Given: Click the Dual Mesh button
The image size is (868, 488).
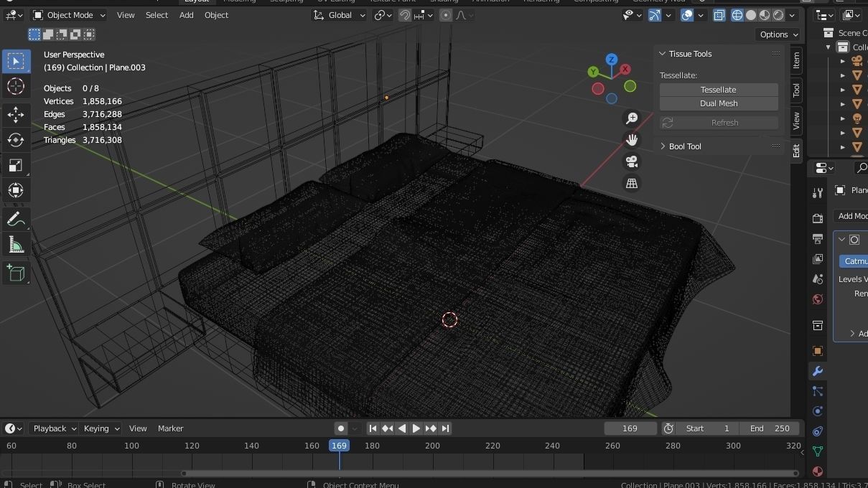Looking at the screenshot, I should click(719, 103).
